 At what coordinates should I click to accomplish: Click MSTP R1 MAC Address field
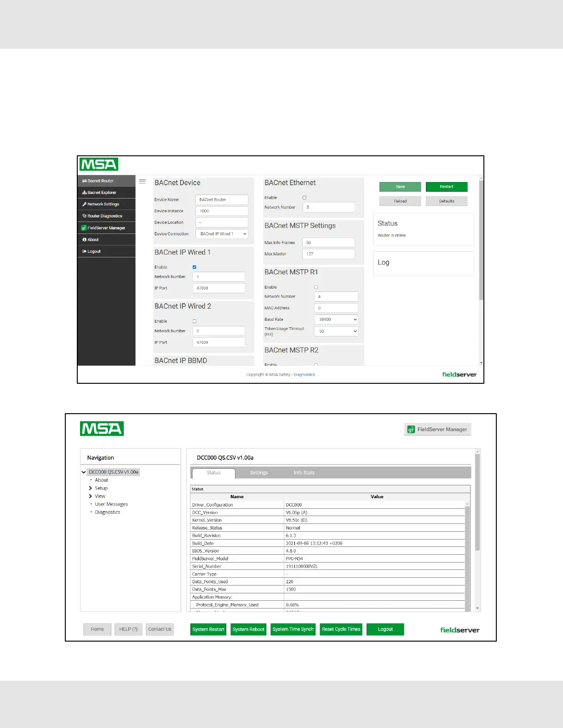pos(336,308)
